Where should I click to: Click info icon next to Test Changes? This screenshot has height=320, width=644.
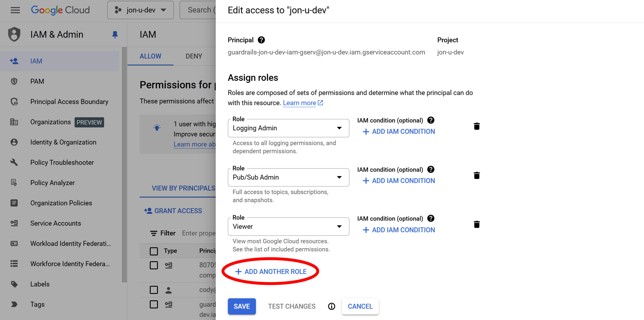click(331, 306)
